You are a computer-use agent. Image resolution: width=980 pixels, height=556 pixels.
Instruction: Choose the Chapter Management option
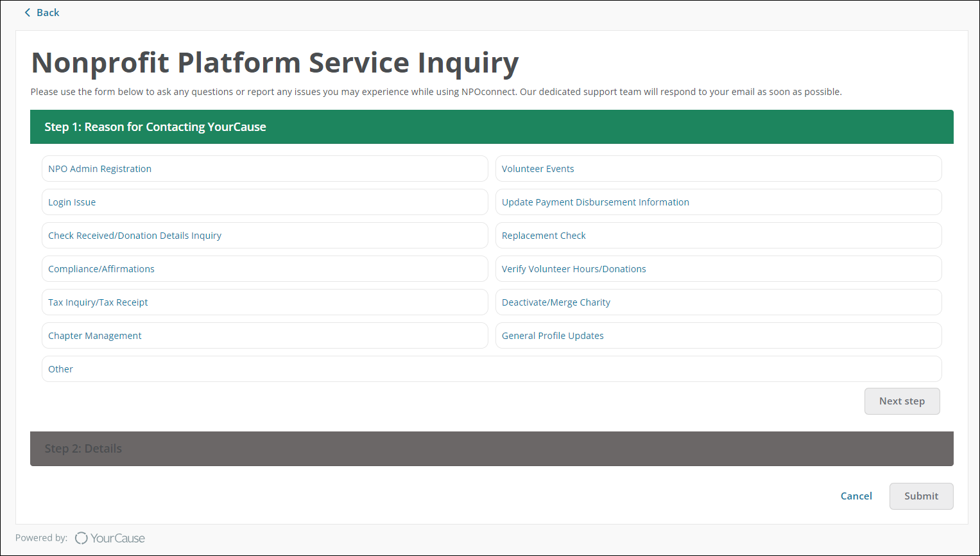(x=264, y=336)
